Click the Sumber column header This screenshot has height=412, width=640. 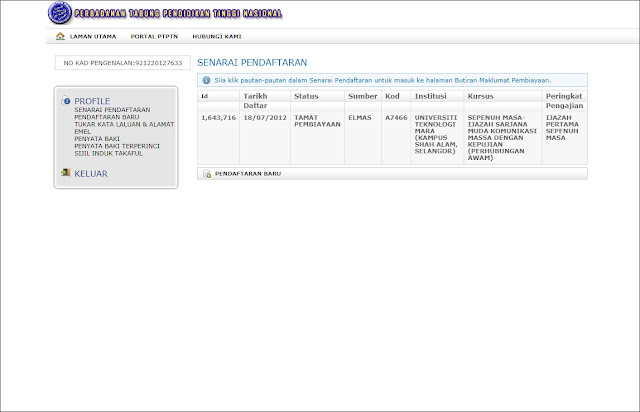[x=362, y=96]
